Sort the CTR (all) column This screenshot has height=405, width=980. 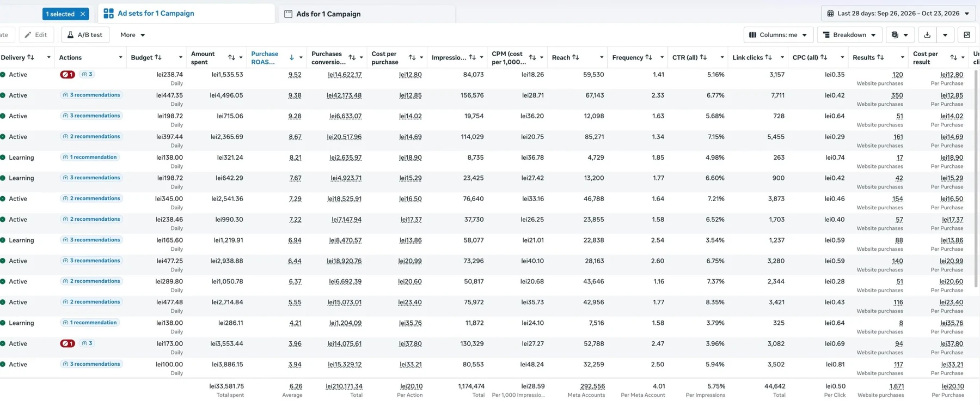click(703, 57)
